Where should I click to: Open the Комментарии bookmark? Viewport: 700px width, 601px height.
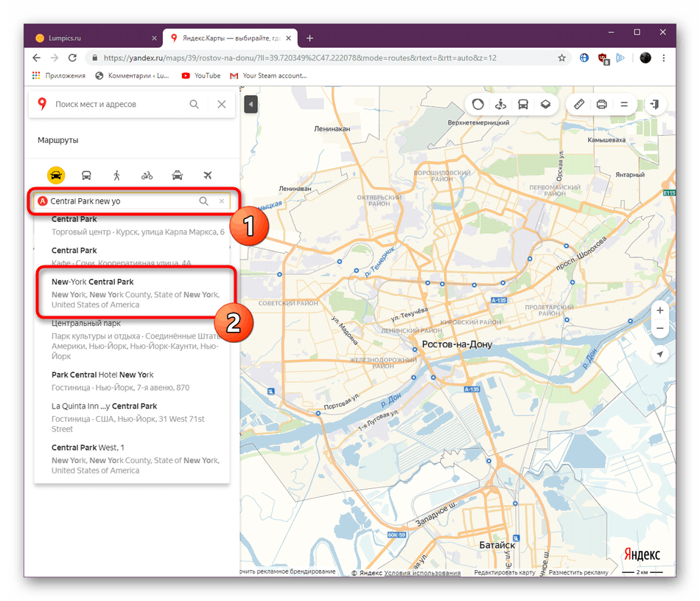pos(132,75)
